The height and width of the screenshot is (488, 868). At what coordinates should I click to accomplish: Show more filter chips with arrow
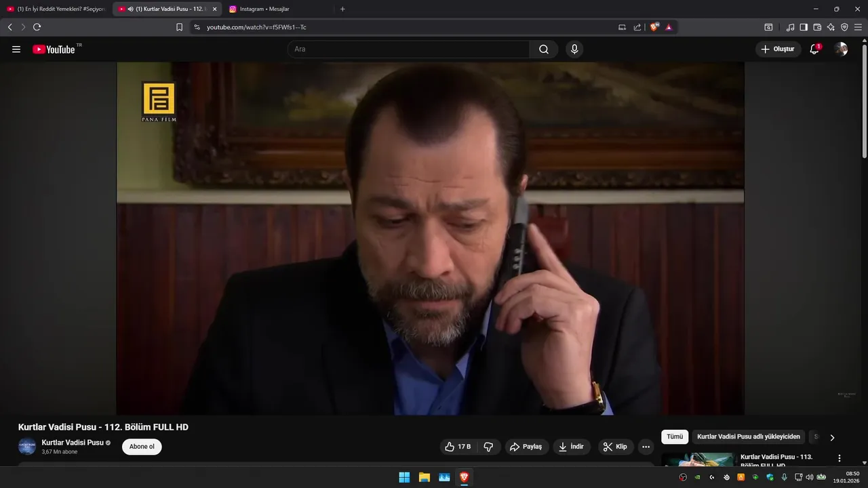pos(832,437)
